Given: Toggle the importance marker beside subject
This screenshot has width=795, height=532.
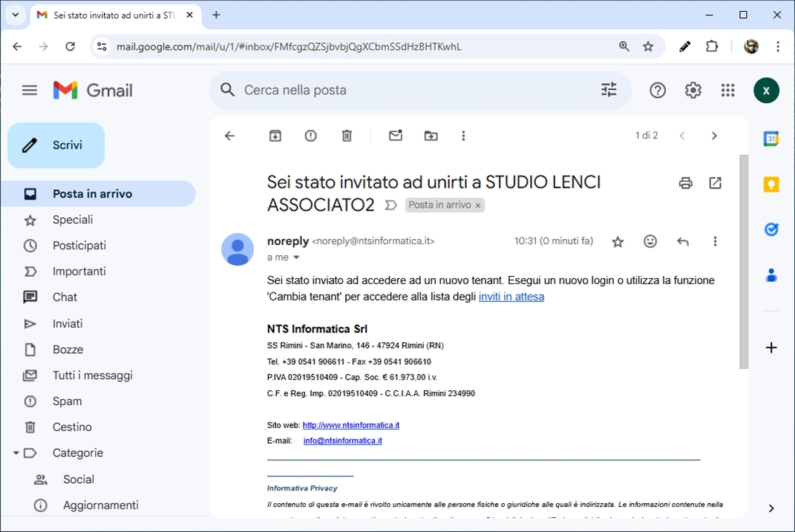Looking at the screenshot, I should (390, 206).
